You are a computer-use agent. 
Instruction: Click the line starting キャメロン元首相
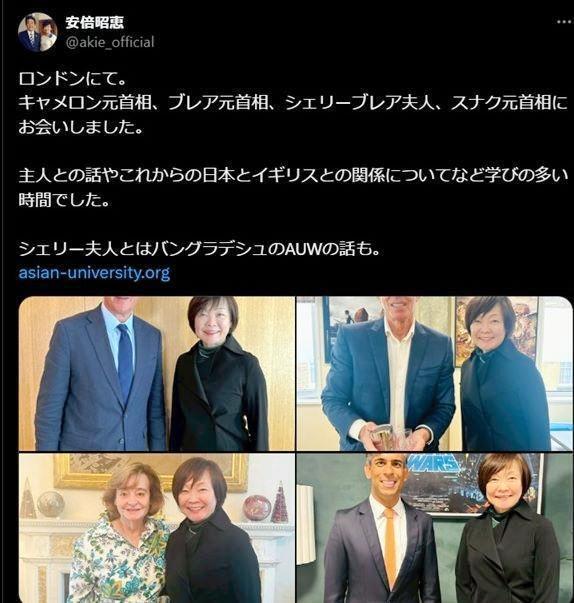click(293, 103)
